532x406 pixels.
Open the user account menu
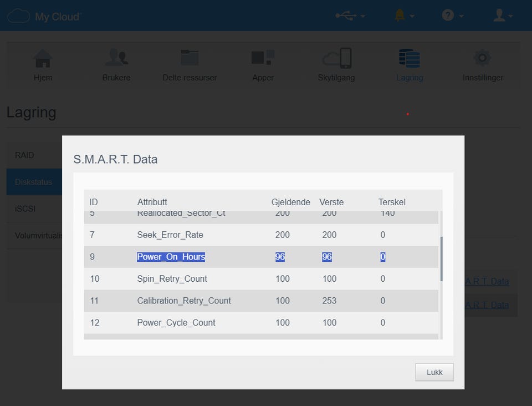click(x=503, y=16)
